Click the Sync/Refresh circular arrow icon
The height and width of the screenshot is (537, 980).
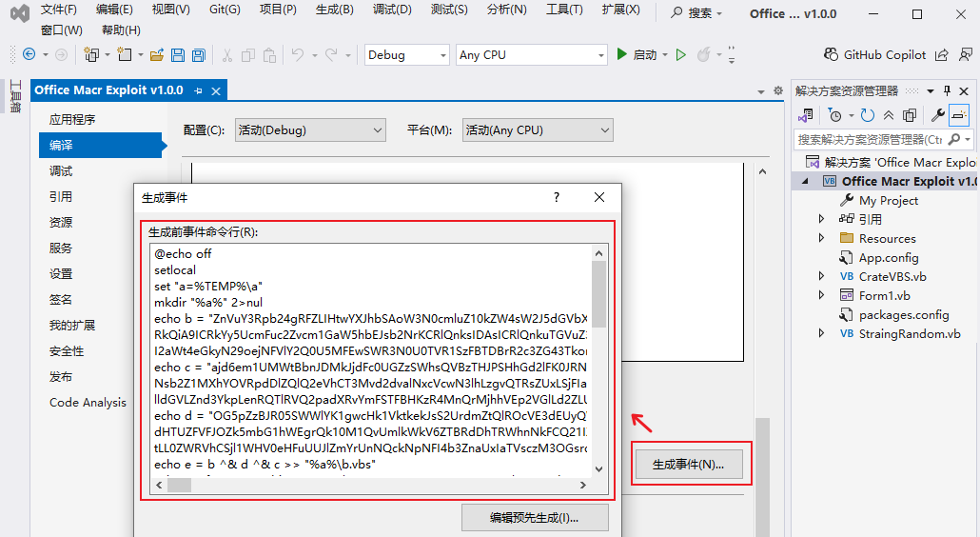867,115
